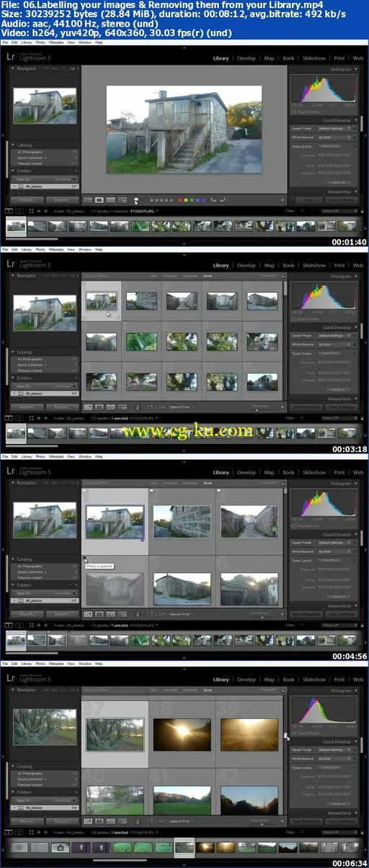The height and width of the screenshot is (868, 369).
Task: Tick Original Photo checkbox in the 00:01:40 frame
Action: tap(293, 112)
